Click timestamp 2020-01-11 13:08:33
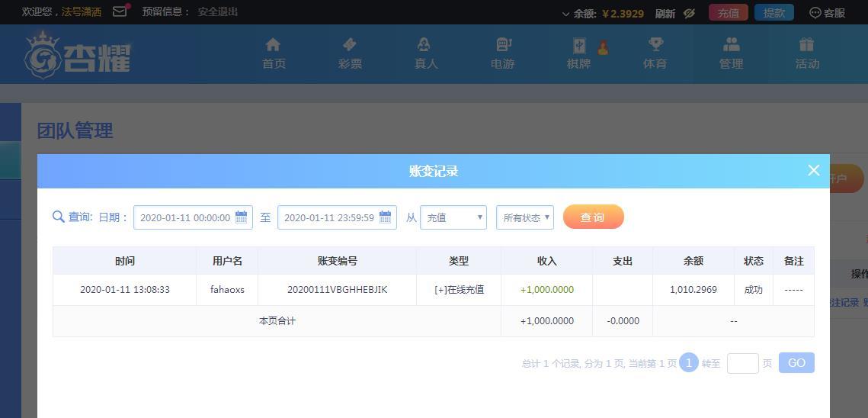This screenshot has width=868, height=418. pyautogui.click(x=124, y=290)
